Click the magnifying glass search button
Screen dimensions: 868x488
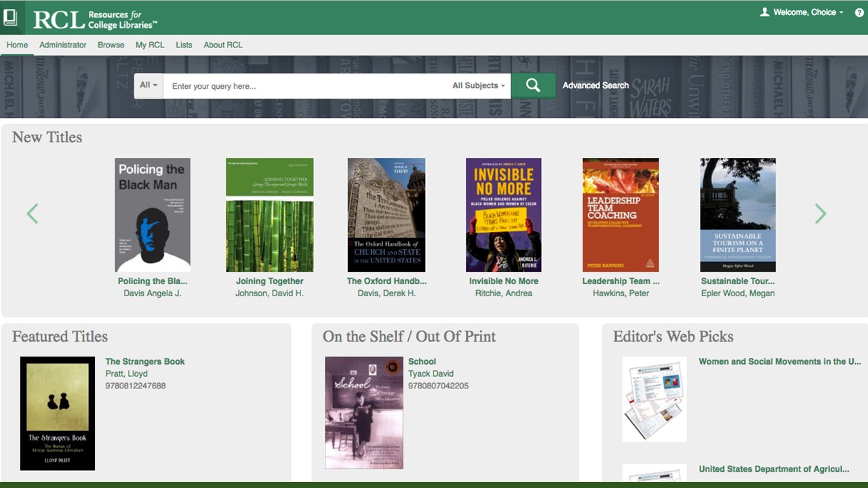pyautogui.click(x=533, y=85)
